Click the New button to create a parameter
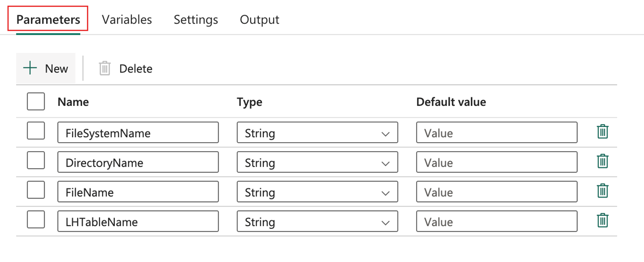The width and height of the screenshot is (644, 262). click(x=46, y=68)
